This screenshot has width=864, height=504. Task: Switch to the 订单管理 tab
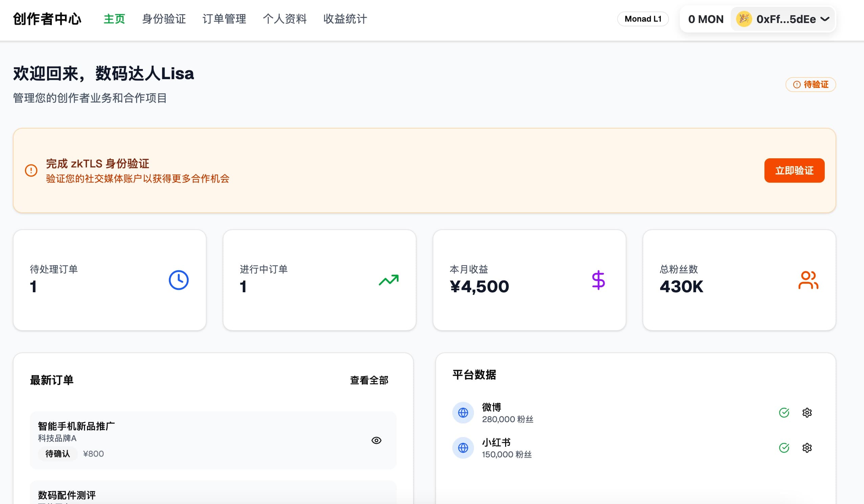[224, 20]
